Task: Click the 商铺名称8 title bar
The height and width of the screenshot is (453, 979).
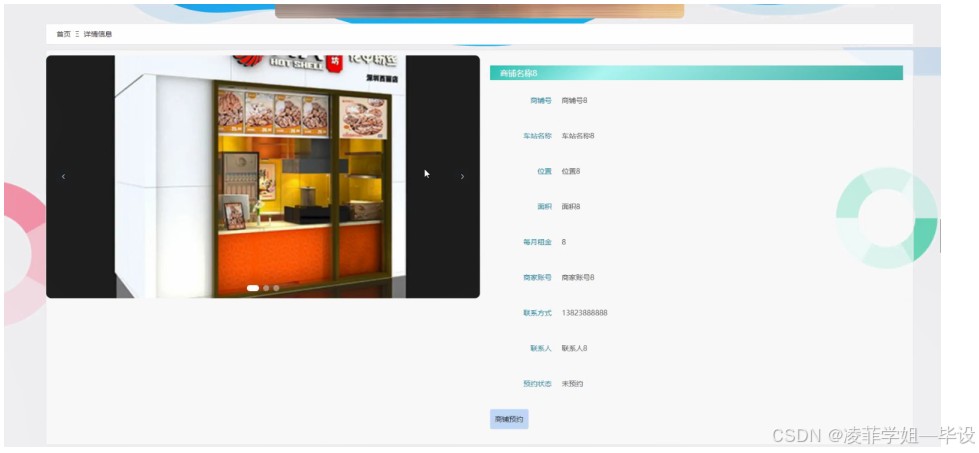Action: tap(696, 73)
